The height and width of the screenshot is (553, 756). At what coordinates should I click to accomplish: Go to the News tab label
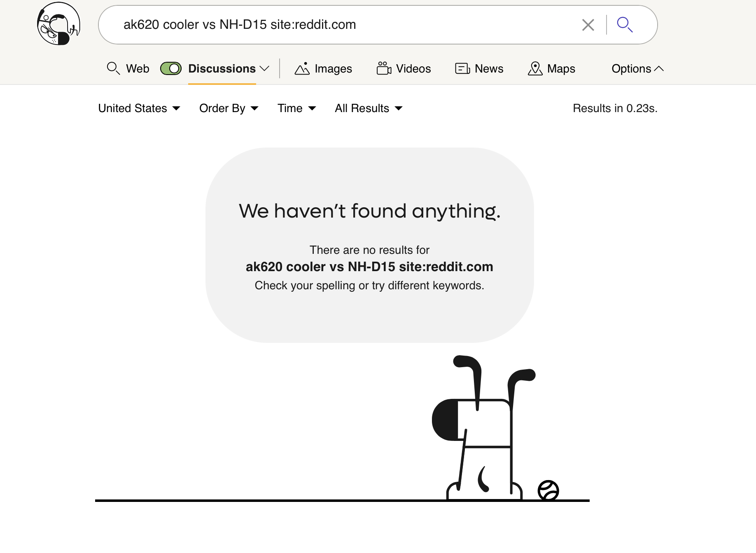click(489, 68)
